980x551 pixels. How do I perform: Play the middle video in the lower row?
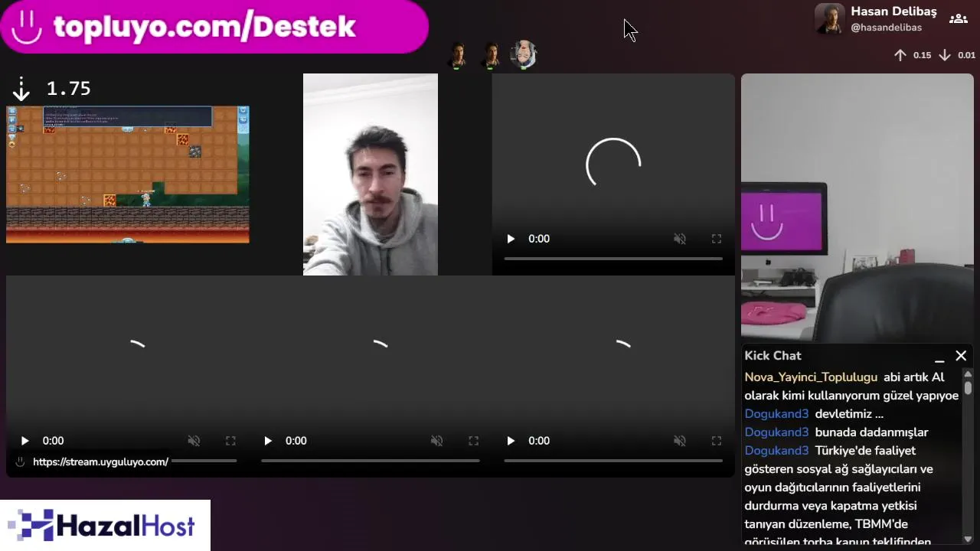268,441
